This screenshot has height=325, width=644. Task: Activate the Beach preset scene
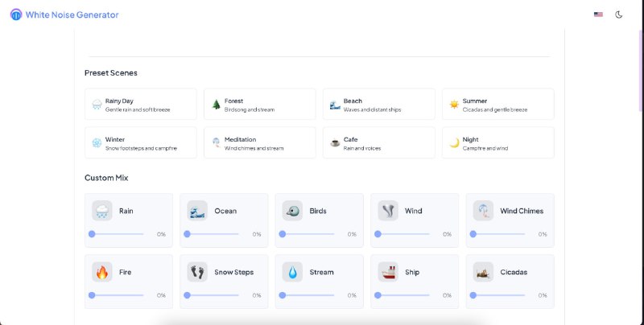(x=378, y=105)
